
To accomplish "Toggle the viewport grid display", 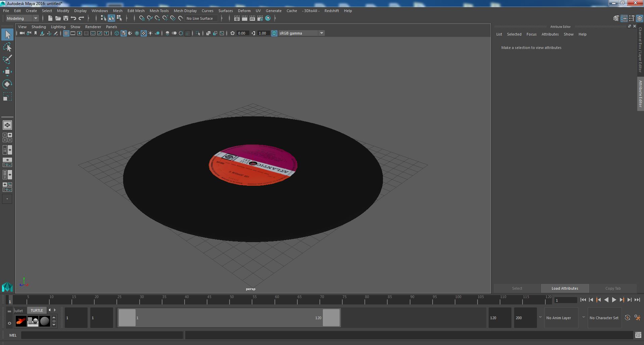I will (x=66, y=33).
